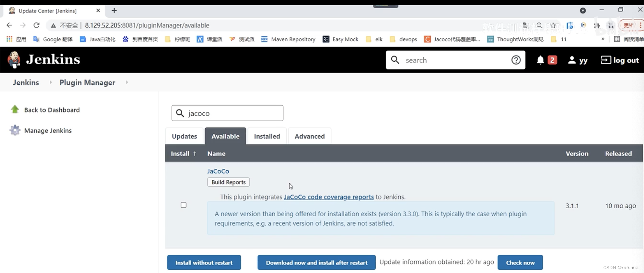Click the Jenkins logo in the header
Image resolution: width=644 pixels, height=273 pixels.
[44, 59]
